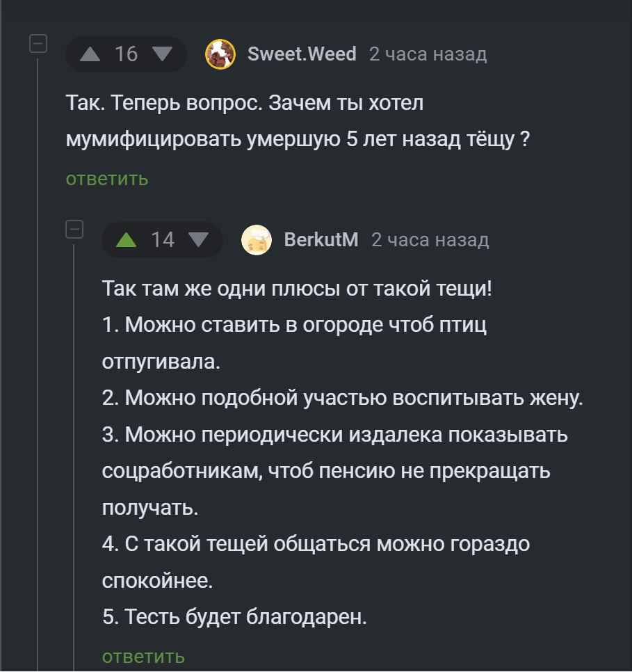Collapse the BerkutM reply branch

point(74,230)
